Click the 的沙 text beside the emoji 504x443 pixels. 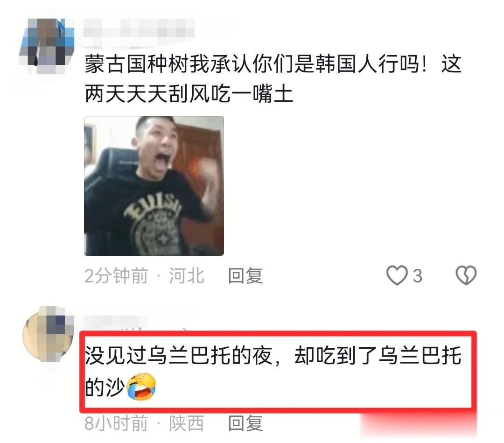click(x=105, y=387)
